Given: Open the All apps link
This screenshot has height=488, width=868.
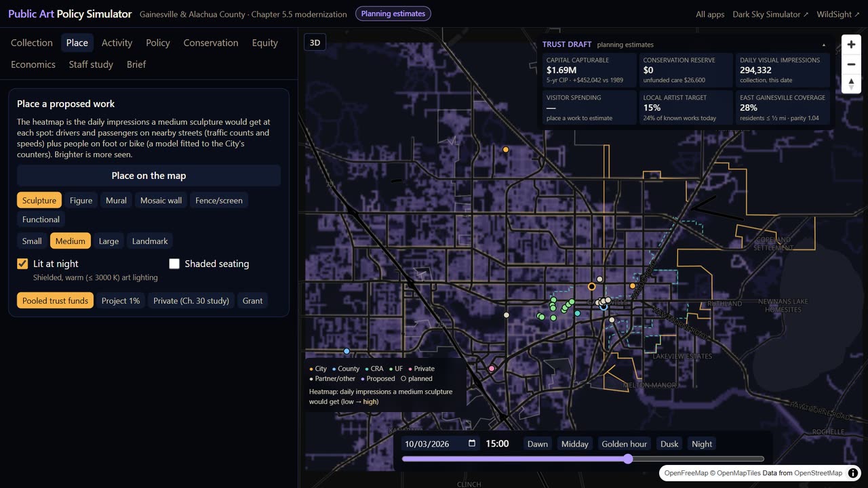Looking at the screenshot, I should tap(710, 14).
